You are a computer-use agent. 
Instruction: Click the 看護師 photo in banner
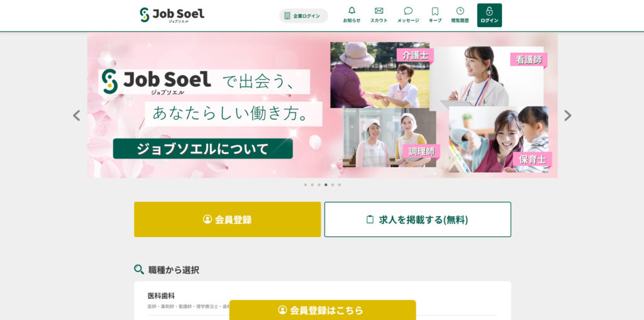[x=487, y=78]
